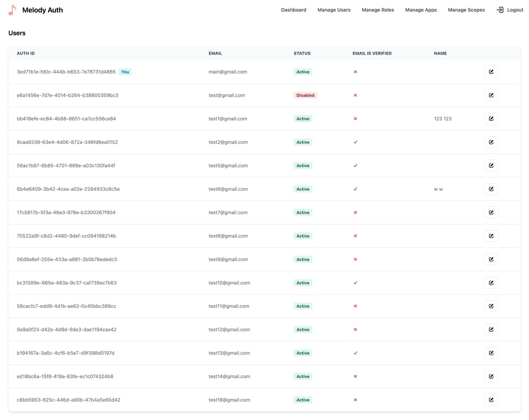This screenshot has height=420, width=529.
Task: Click the EMAIL column header
Action: tap(215, 53)
